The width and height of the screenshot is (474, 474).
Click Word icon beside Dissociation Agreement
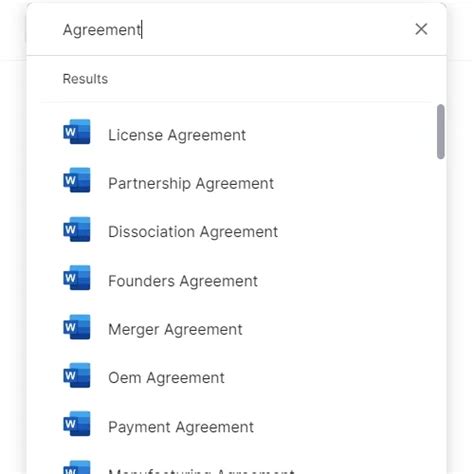[x=77, y=229]
